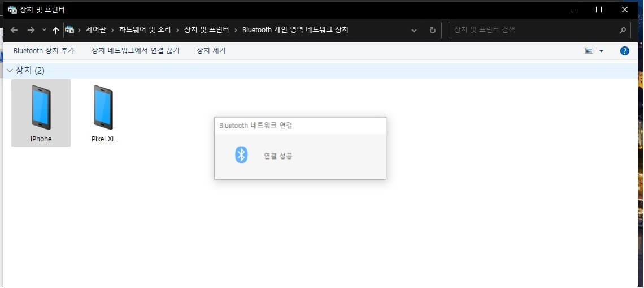This screenshot has width=644, height=288.
Task: Select the Pixel XL device icon
Action: [x=103, y=108]
